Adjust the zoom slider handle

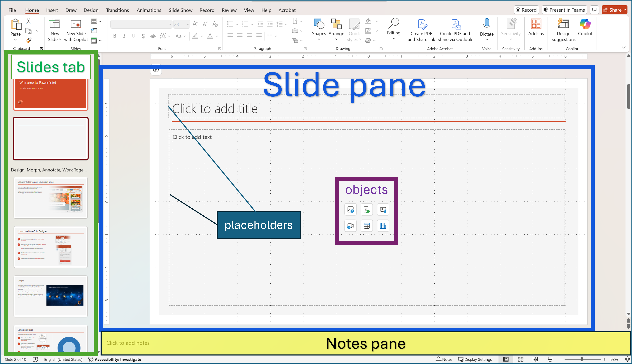click(582, 359)
